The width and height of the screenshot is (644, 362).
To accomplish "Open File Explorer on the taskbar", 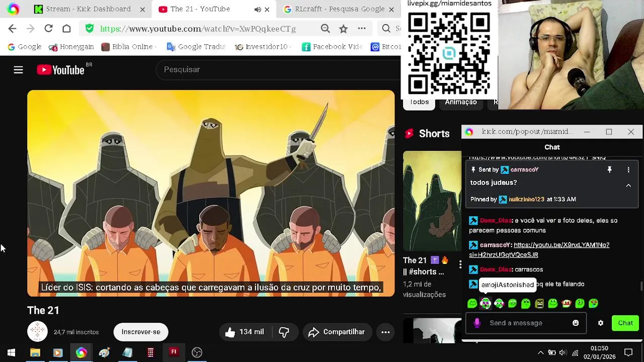I will coord(35,352).
